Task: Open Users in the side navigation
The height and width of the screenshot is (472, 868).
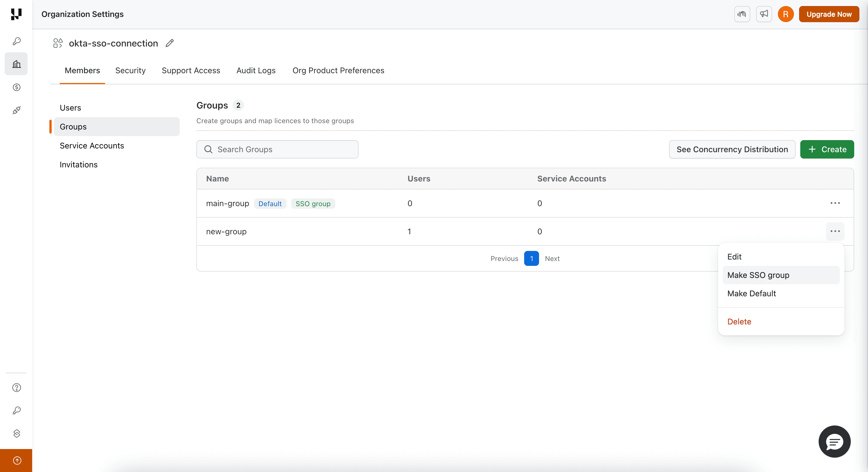Action: (117, 108)
